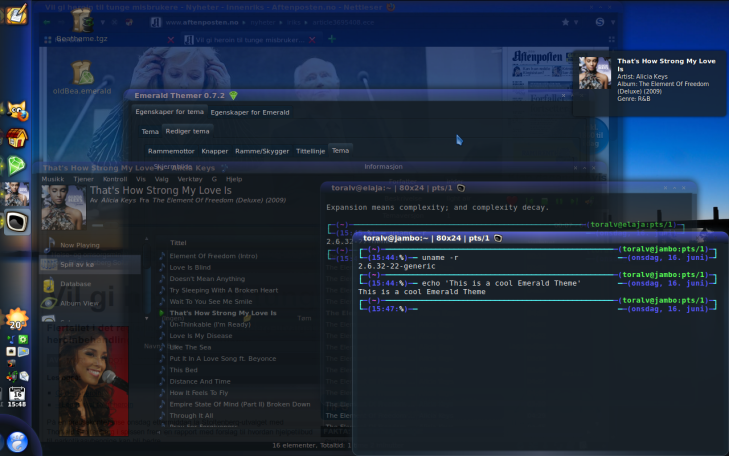Select the first-level Tema tab beside Rediger tema

[x=150, y=132]
